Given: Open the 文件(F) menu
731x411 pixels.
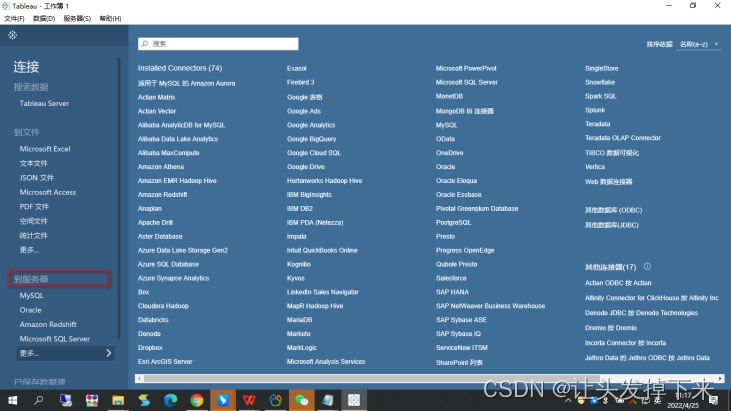Looking at the screenshot, I should 14,19.
